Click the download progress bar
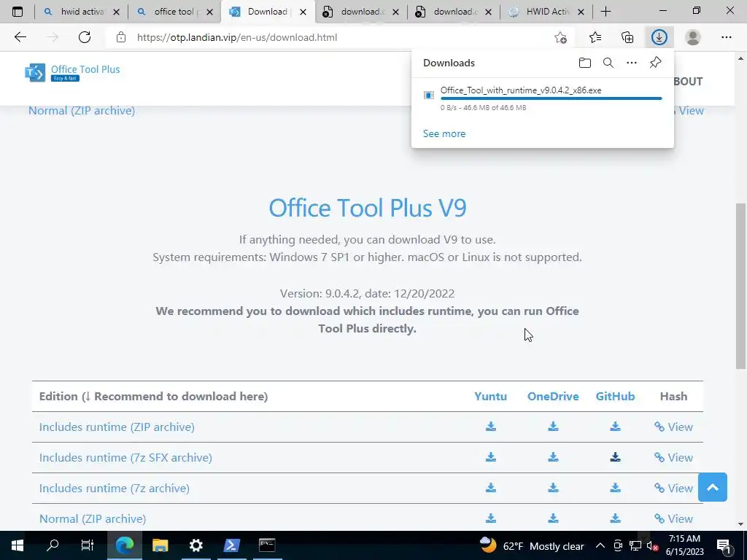The width and height of the screenshot is (747, 560). tap(551, 98)
